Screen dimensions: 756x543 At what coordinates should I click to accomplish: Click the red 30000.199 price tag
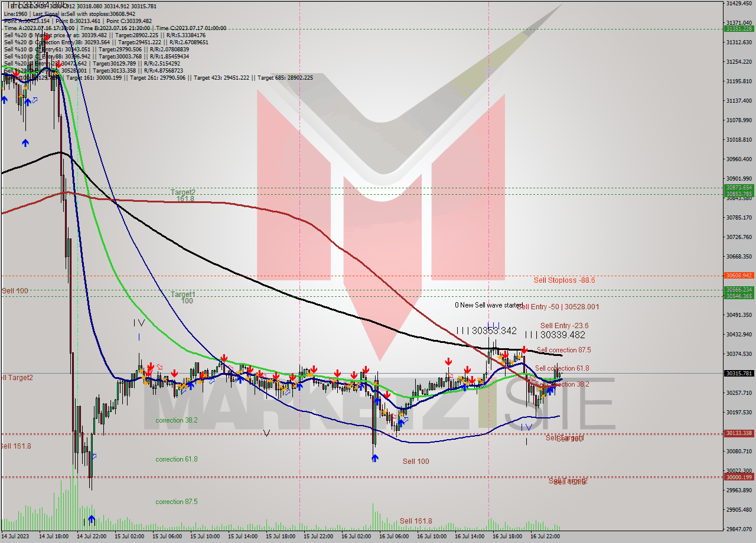(x=739, y=477)
